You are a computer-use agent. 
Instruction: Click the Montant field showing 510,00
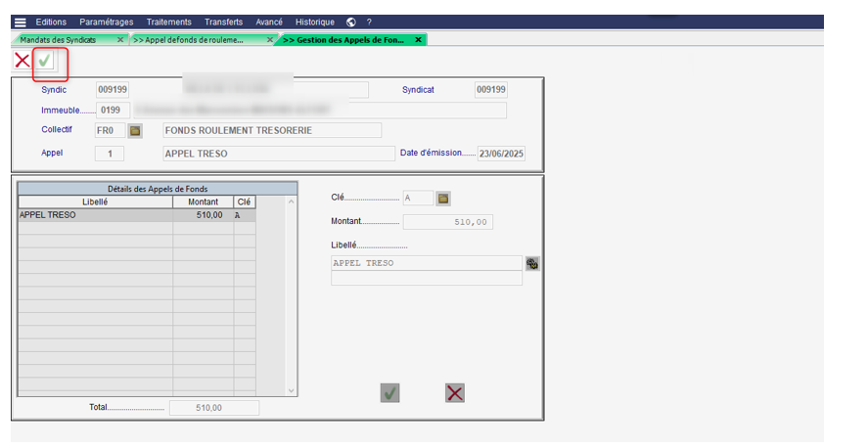[x=447, y=222]
